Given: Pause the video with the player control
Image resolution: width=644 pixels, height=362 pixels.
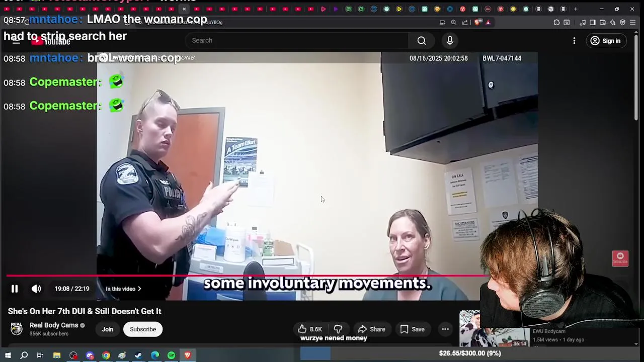Looking at the screenshot, I should tap(15, 289).
